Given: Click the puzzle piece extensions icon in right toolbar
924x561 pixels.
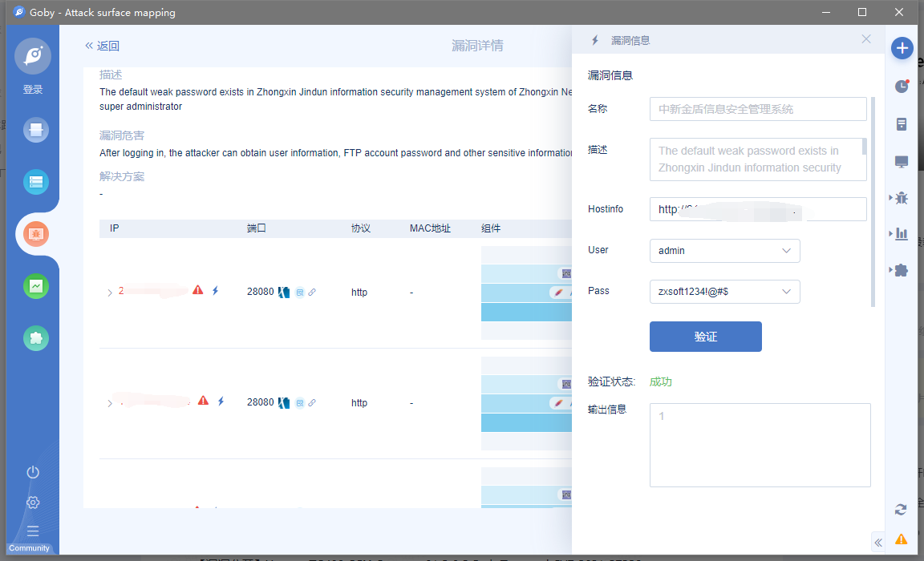Looking at the screenshot, I should point(902,270).
